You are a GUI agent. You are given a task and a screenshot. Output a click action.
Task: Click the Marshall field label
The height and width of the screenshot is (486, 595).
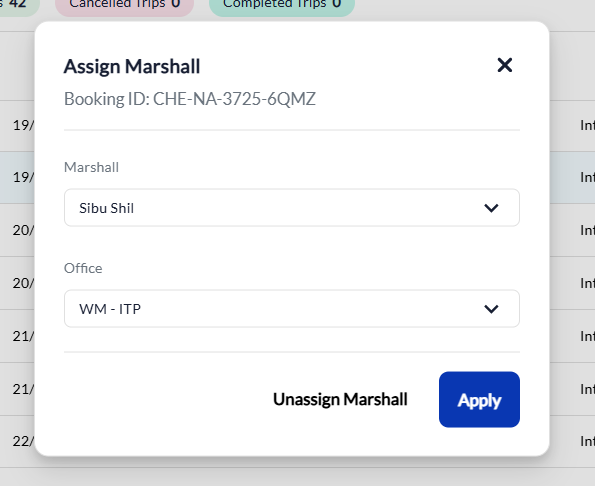click(x=91, y=167)
